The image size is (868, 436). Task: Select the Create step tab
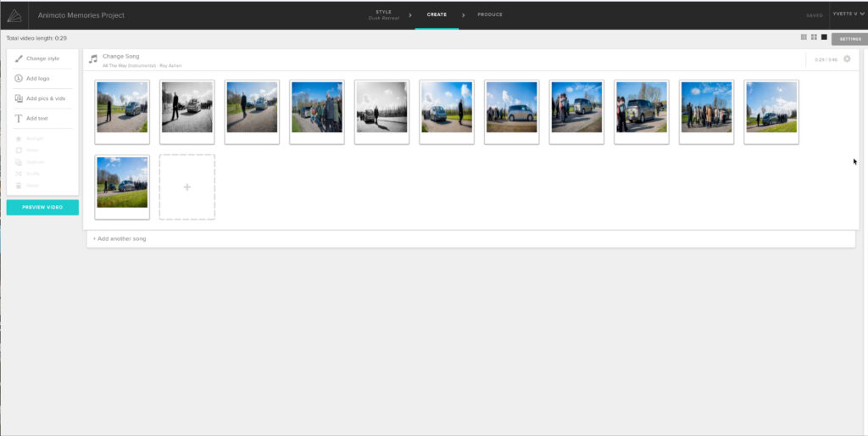437,15
